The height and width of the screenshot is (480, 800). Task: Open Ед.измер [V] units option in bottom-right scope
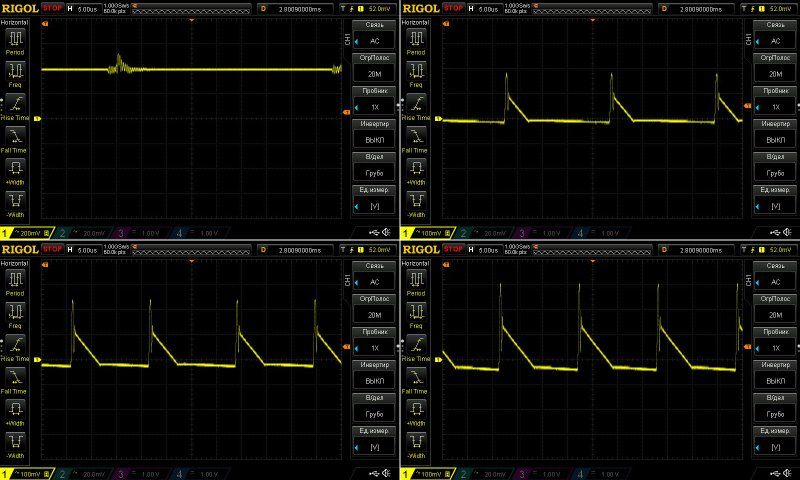pos(774,438)
